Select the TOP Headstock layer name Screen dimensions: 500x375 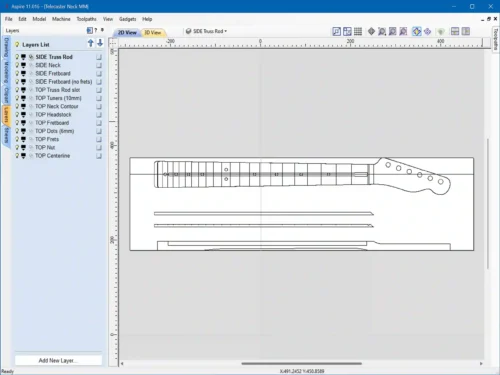pyautogui.click(x=53, y=115)
